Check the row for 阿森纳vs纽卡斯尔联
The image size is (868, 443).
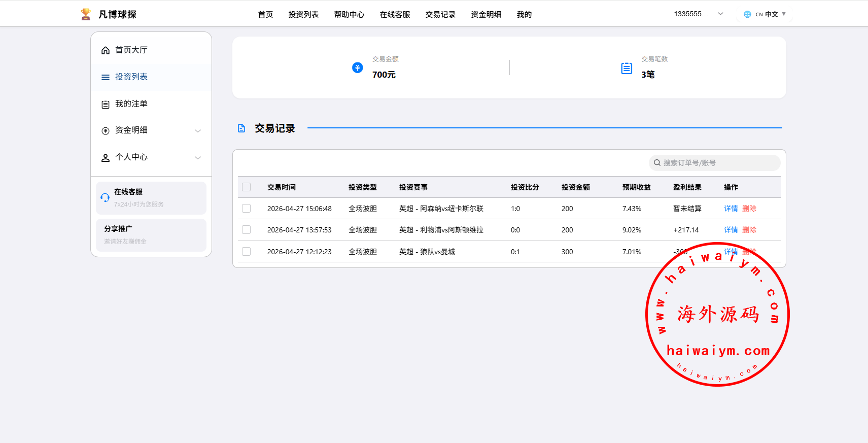(x=247, y=209)
